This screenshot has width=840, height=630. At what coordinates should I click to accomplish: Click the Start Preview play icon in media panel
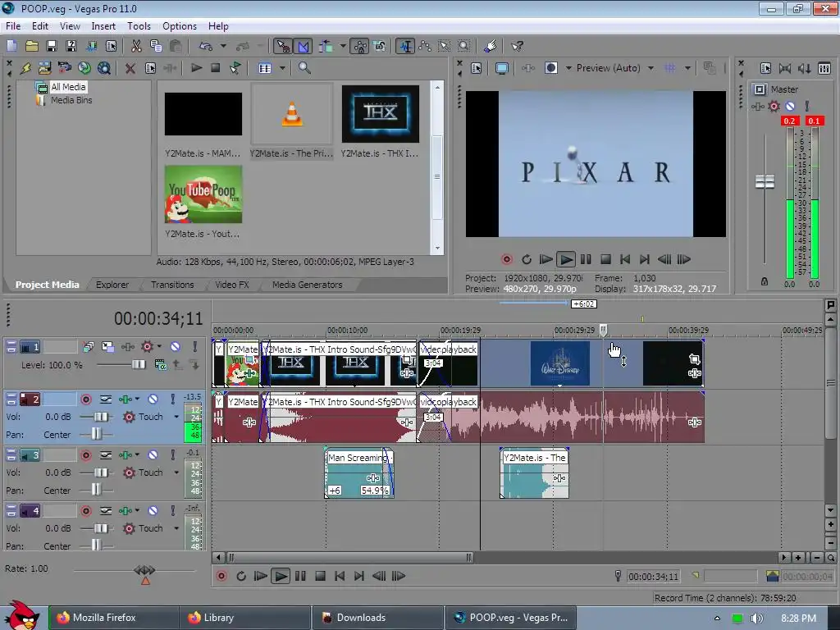197,68
